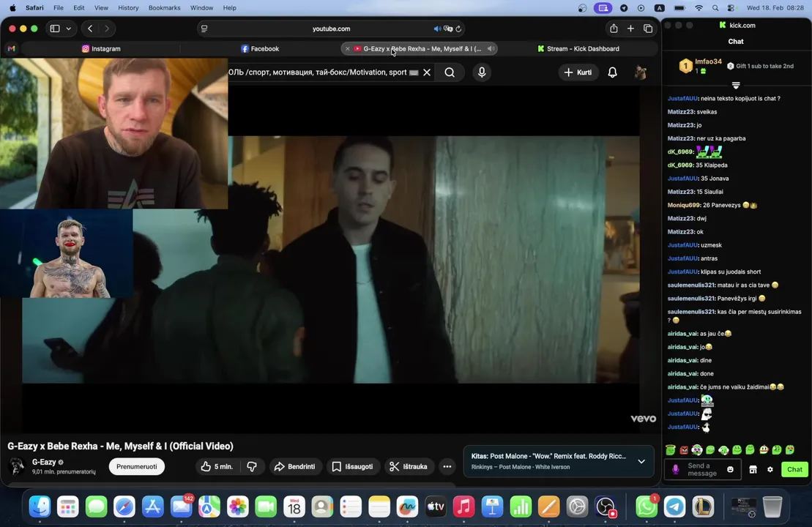The width and height of the screenshot is (812, 527).
Task: Open the pinned Gmail tab
Action: tap(12, 48)
